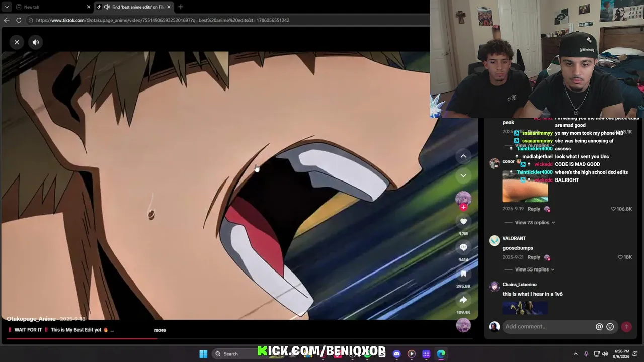Open a new browser tab with plus
The height and width of the screenshot is (362, 644).
tap(181, 7)
